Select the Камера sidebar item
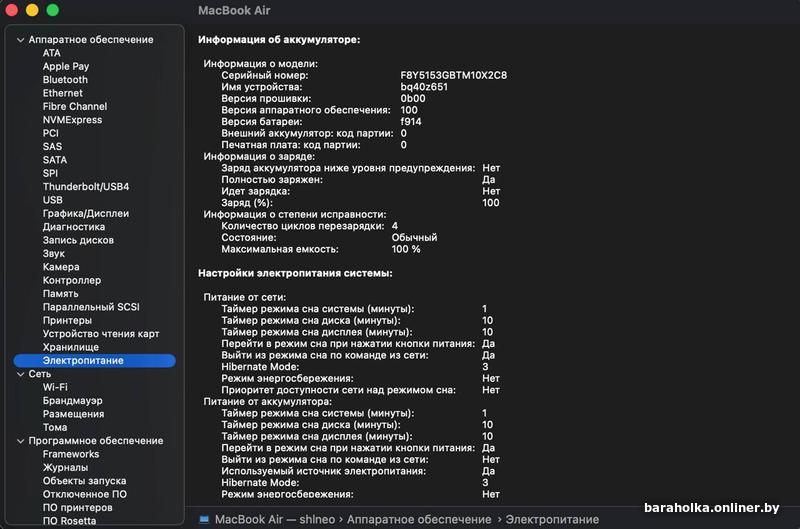The image size is (800, 529). pos(61,267)
